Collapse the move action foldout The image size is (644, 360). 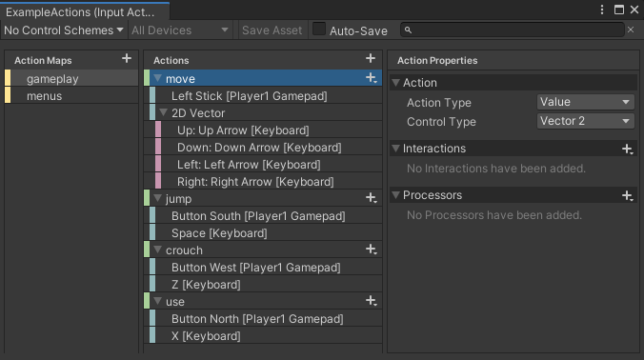coord(158,78)
